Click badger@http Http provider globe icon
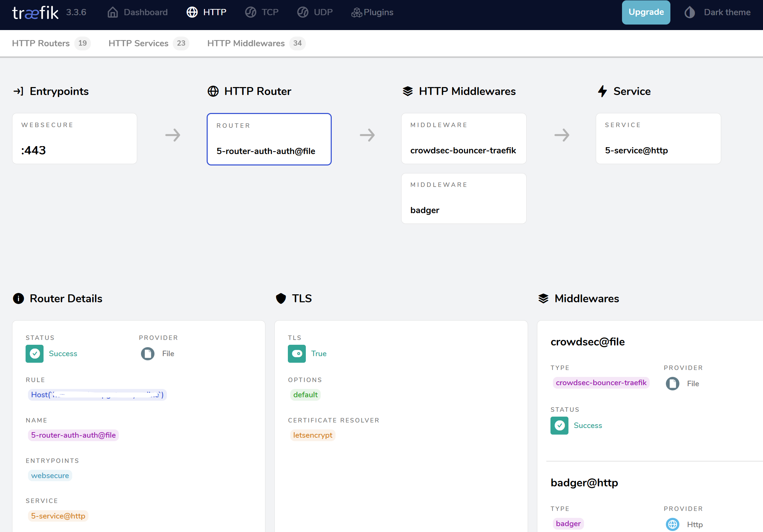The height and width of the screenshot is (532, 763). 672,524
